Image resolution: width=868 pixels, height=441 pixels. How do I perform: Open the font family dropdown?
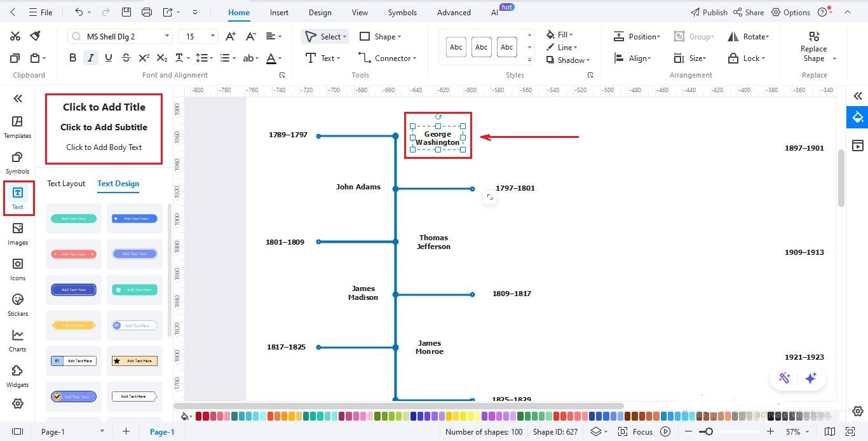[x=167, y=36]
